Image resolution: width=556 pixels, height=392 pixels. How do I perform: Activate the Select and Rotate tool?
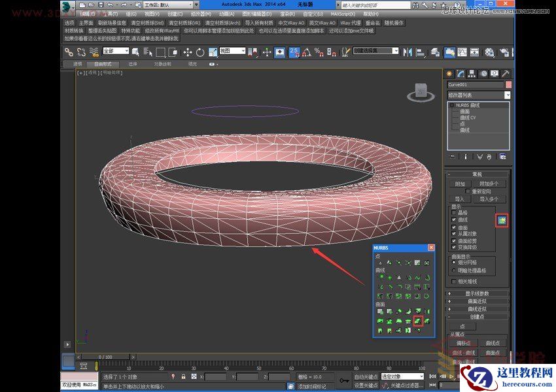point(200,52)
